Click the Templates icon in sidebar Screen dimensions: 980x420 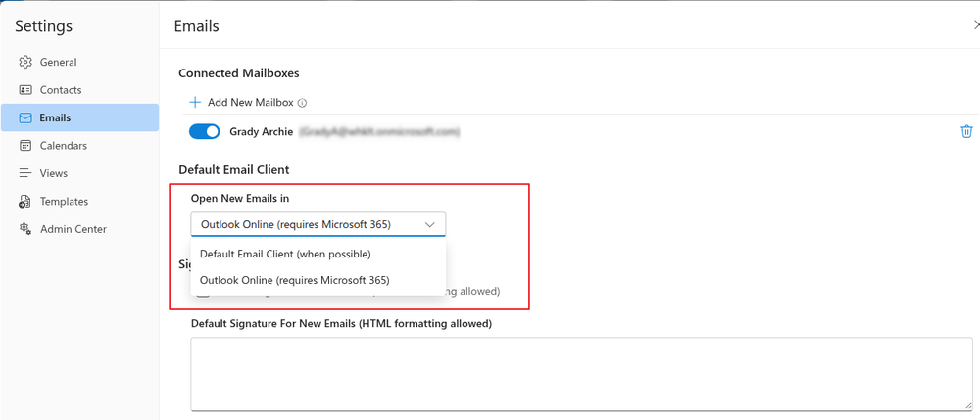pos(25,201)
